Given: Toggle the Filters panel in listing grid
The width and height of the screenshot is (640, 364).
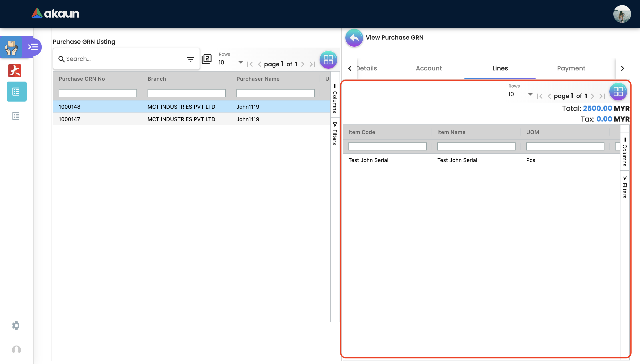Looking at the screenshot, I should tap(335, 134).
